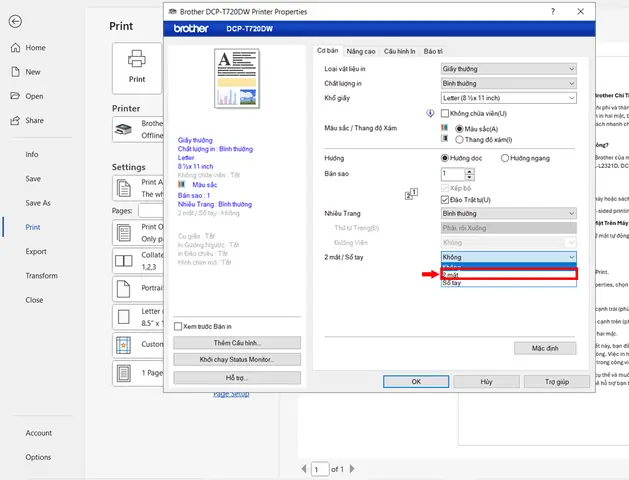Click the Pages input field in Word
The height and width of the screenshot is (480, 629).
(150, 211)
